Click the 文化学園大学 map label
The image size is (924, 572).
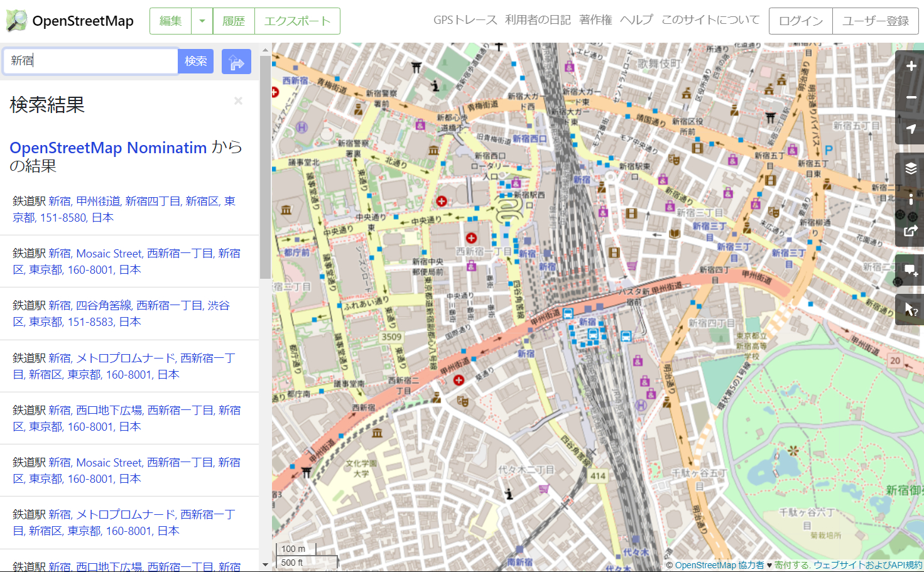(361, 468)
